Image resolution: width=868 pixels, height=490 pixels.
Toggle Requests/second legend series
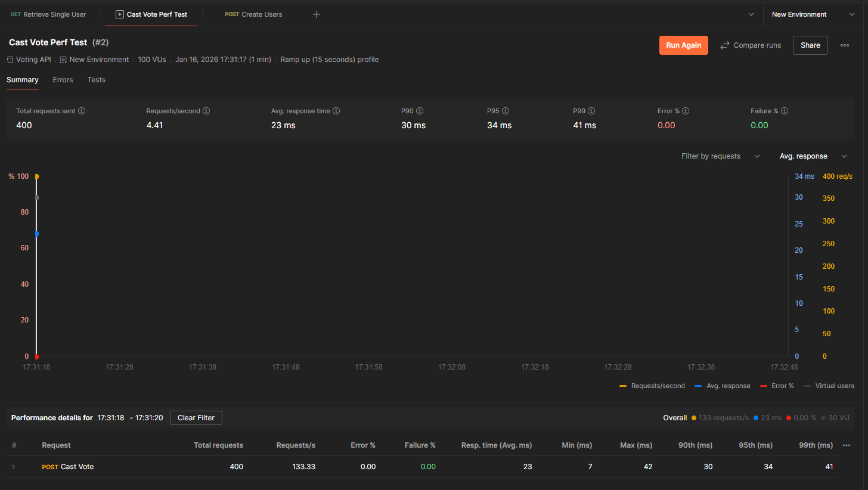point(652,386)
